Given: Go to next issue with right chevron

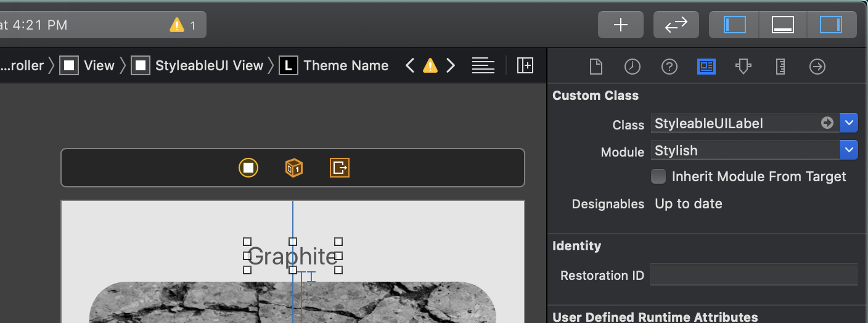Looking at the screenshot, I should click(451, 65).
